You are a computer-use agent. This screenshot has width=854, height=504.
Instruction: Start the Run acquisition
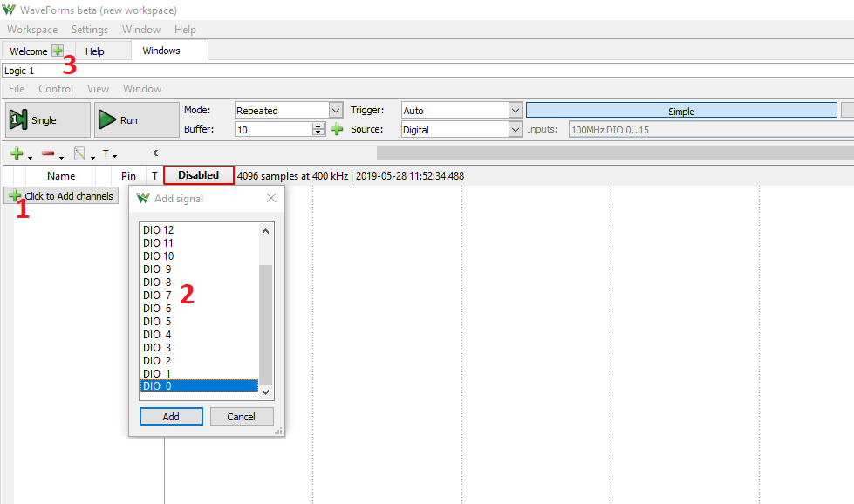point(136,119)
